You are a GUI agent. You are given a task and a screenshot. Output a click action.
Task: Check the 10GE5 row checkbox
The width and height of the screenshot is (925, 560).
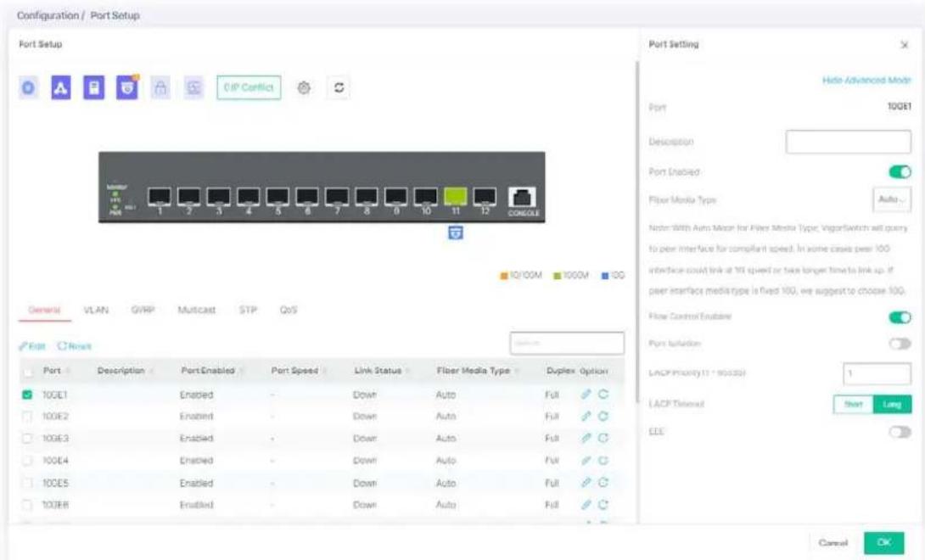[x=27, y=483]
